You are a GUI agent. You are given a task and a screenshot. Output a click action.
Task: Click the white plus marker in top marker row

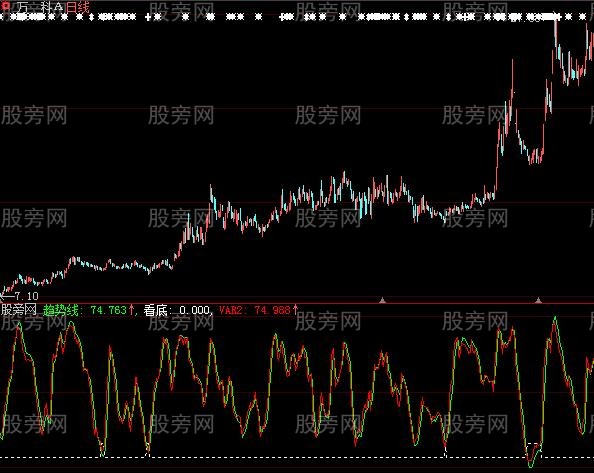click(x=148, y=17)
